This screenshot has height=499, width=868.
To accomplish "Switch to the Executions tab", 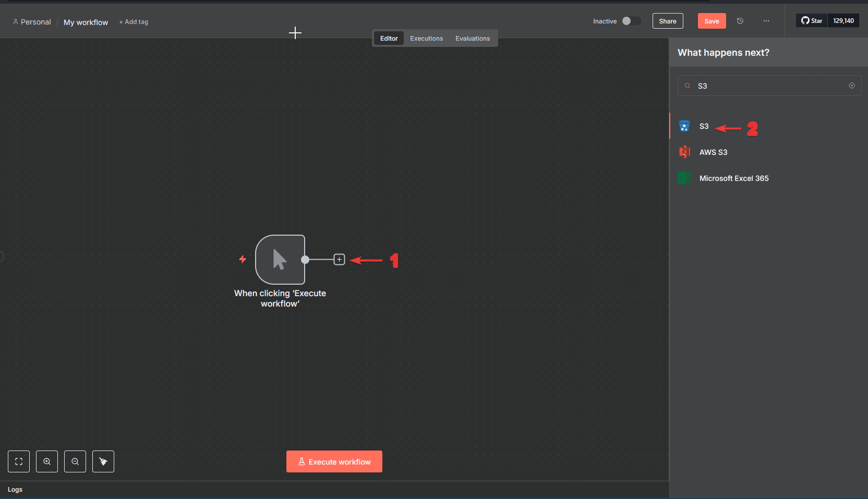I will [426, 39].
